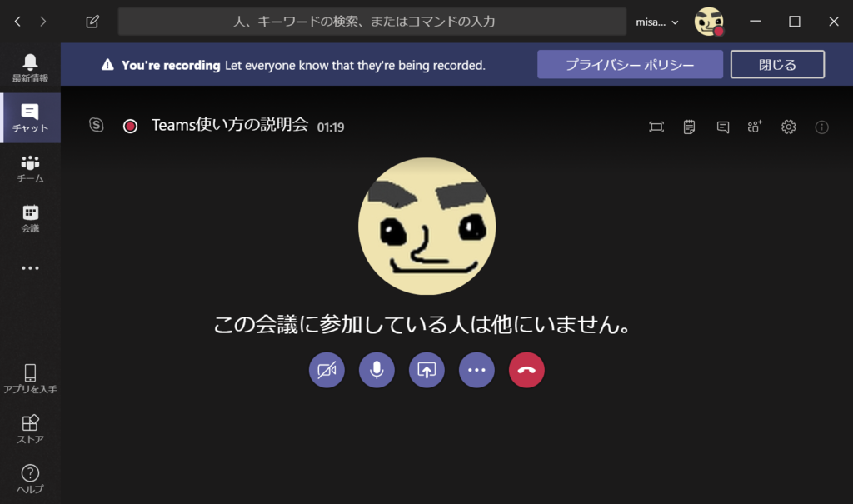Open the meeting chat conversation

[x=721, y=127]
